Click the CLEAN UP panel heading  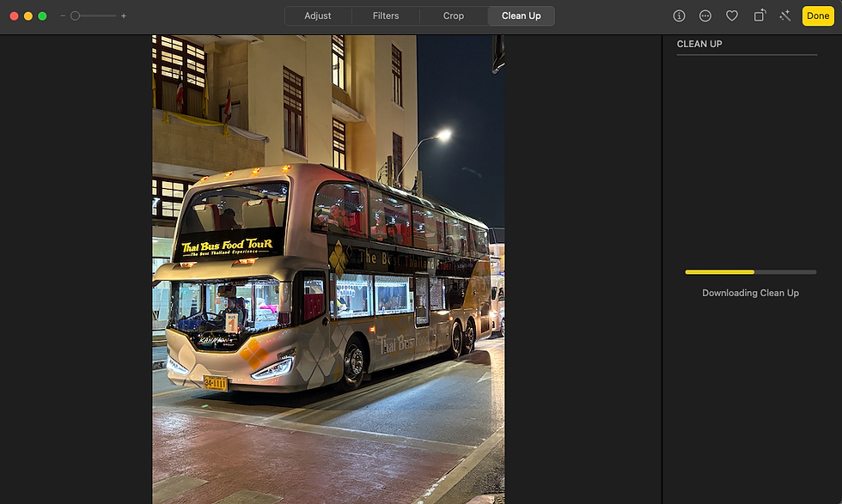tap(699, 44)
